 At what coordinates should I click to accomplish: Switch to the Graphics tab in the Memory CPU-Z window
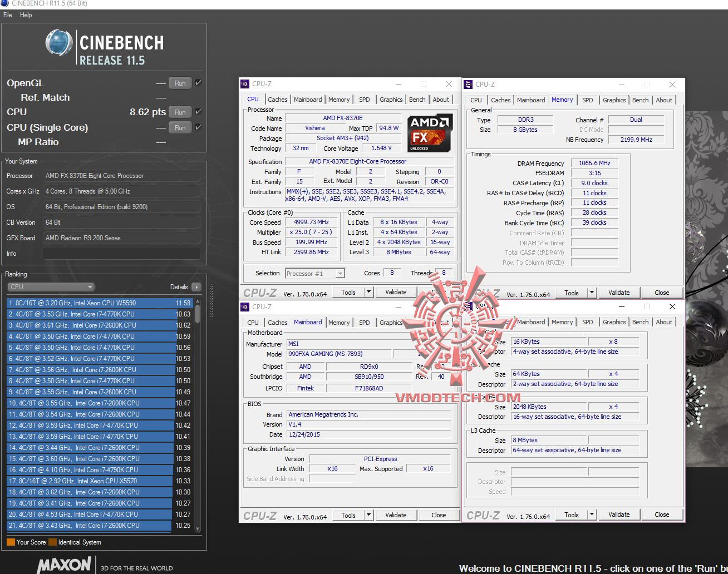point(614,100)
